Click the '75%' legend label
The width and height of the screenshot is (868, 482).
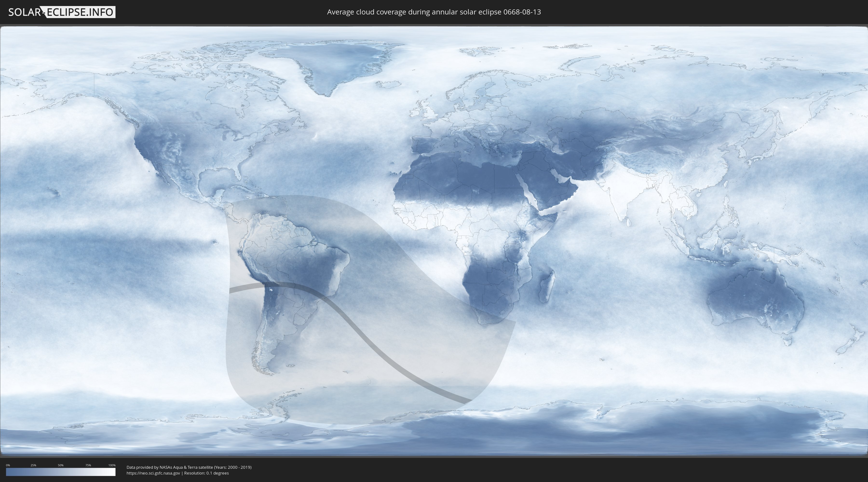click(x=88, y=465)
